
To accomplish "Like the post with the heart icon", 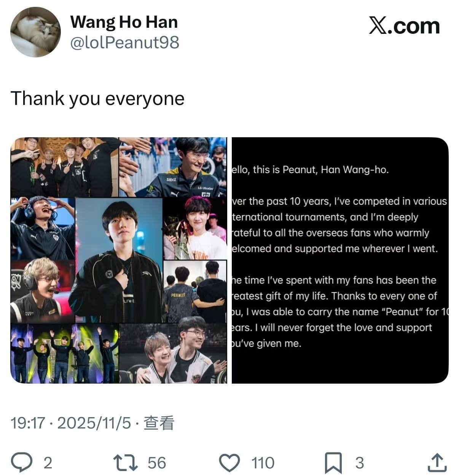I will pos(230,463).
